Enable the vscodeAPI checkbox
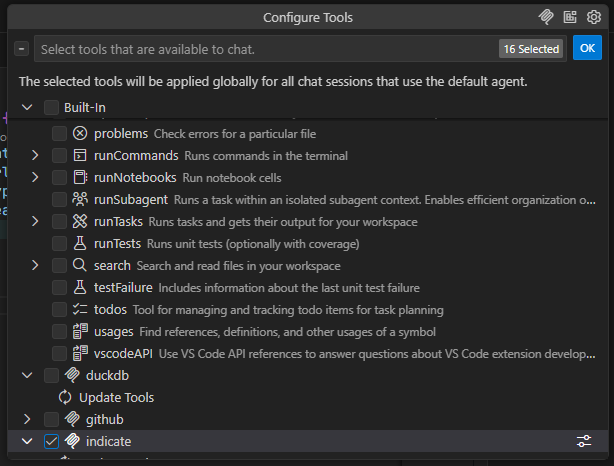Image resolution: width=614 pixels, height=466 pixels. pos(59,353)
